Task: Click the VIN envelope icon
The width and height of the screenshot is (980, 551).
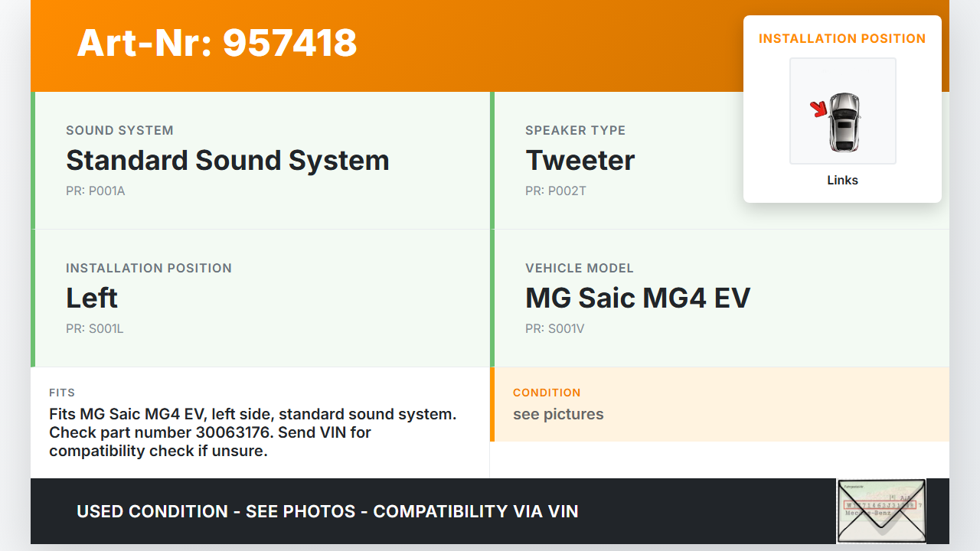Action: point(881,511)
